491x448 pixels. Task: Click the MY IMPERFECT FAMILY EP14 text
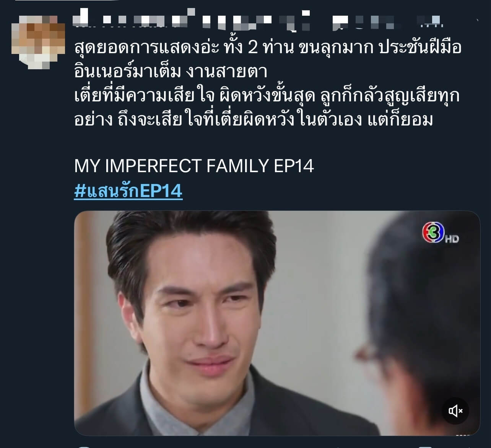194,166
